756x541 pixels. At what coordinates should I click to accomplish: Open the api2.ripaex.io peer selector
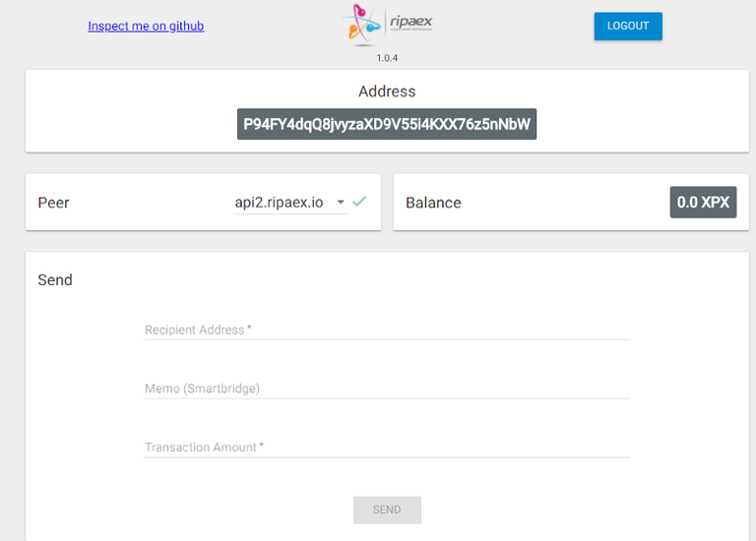coord(291,203)
